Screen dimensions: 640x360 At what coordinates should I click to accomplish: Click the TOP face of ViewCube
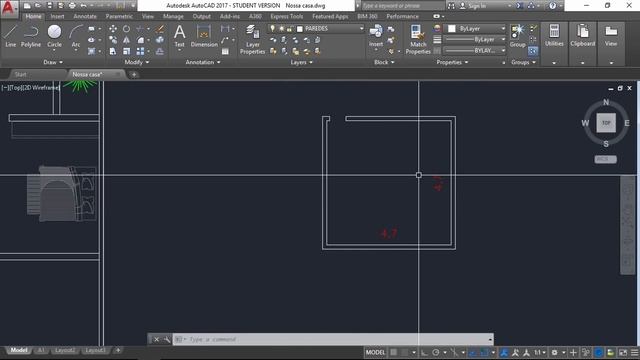606,123
